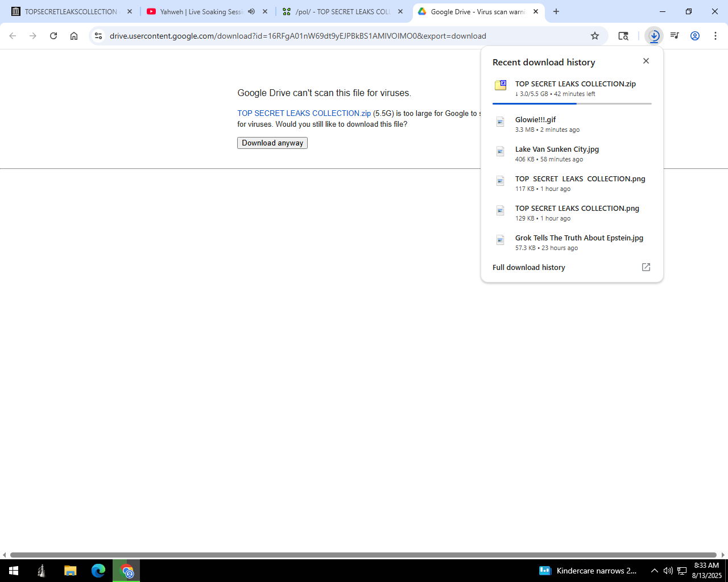Close the TOPSECRETLEAKSCOLLECTION tab
728x582 pixels.
pos(130,11)
